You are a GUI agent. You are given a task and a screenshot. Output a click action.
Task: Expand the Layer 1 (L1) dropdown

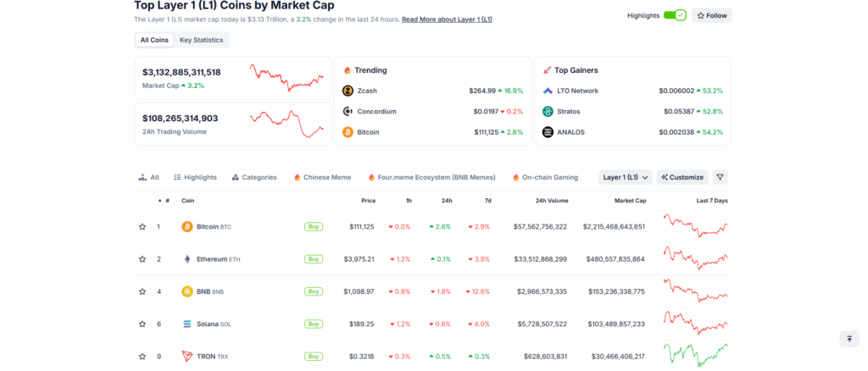[x=626, y=177]
